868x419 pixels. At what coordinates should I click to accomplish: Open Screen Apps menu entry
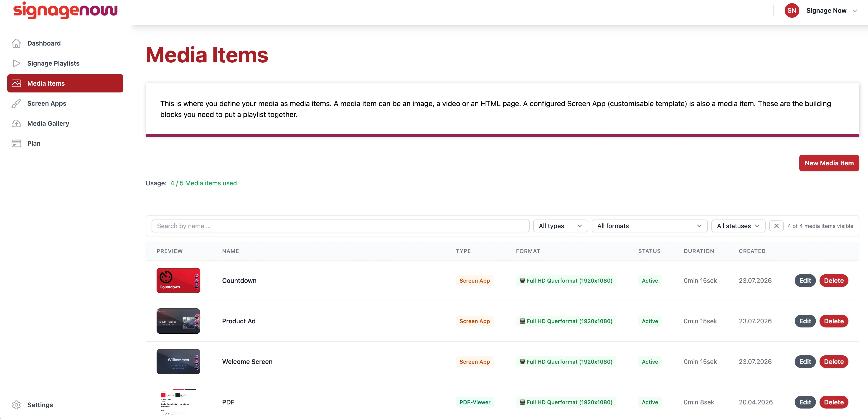tap(65, 103)
